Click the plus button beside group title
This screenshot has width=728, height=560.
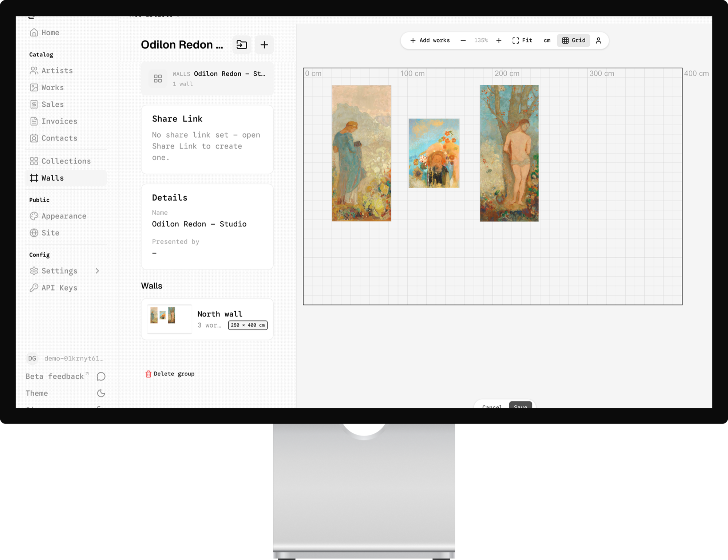pyautogui.click(x=264, y=45)
